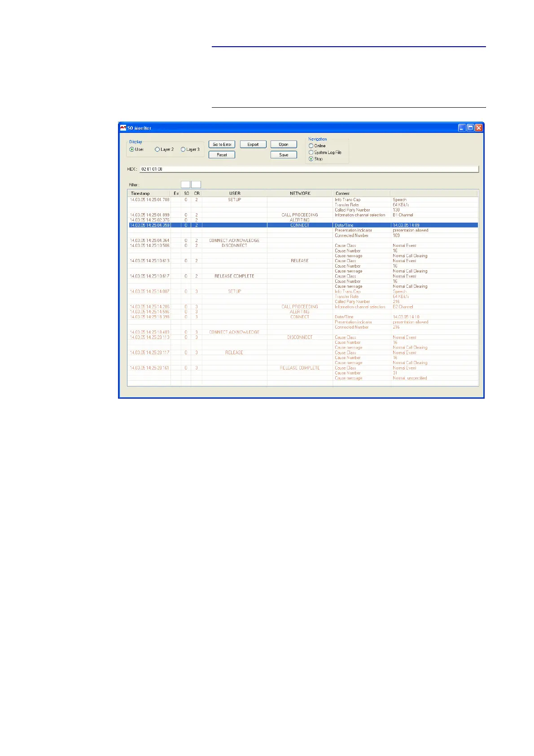Click the first Filter box under S0
This screenshot has width=534, height=756.
pos(185,185)
